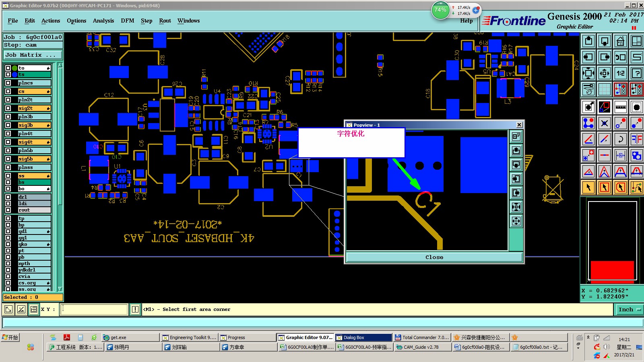The width and height of the screenshot is (644, 362).
Task: Open the Inch units dropdown
Action: 630,309
